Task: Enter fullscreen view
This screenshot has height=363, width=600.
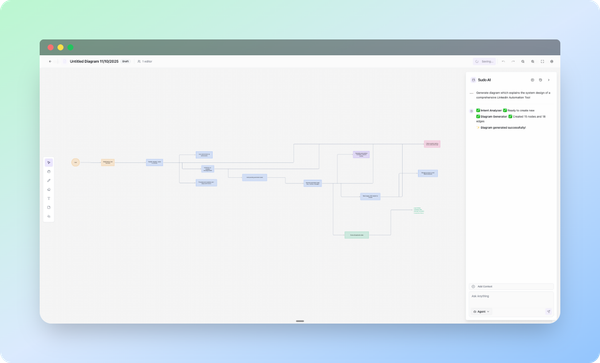Action: [542, 61]
